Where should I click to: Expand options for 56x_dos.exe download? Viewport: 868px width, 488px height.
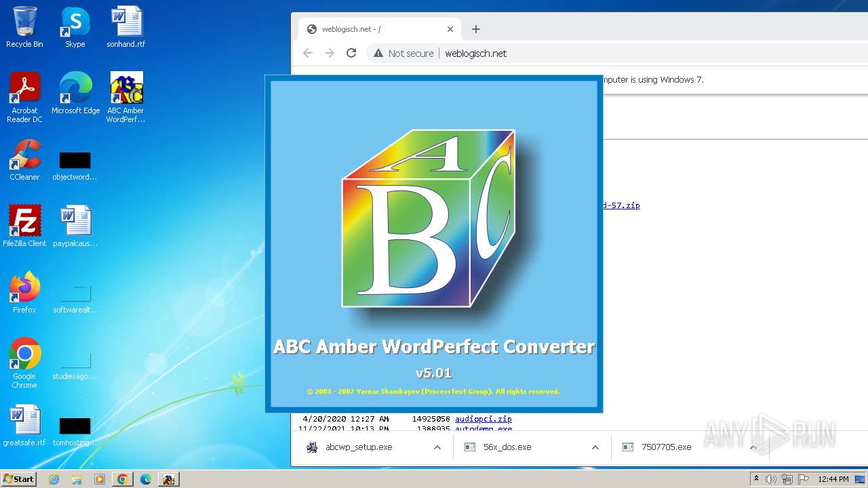coord(595,447)
